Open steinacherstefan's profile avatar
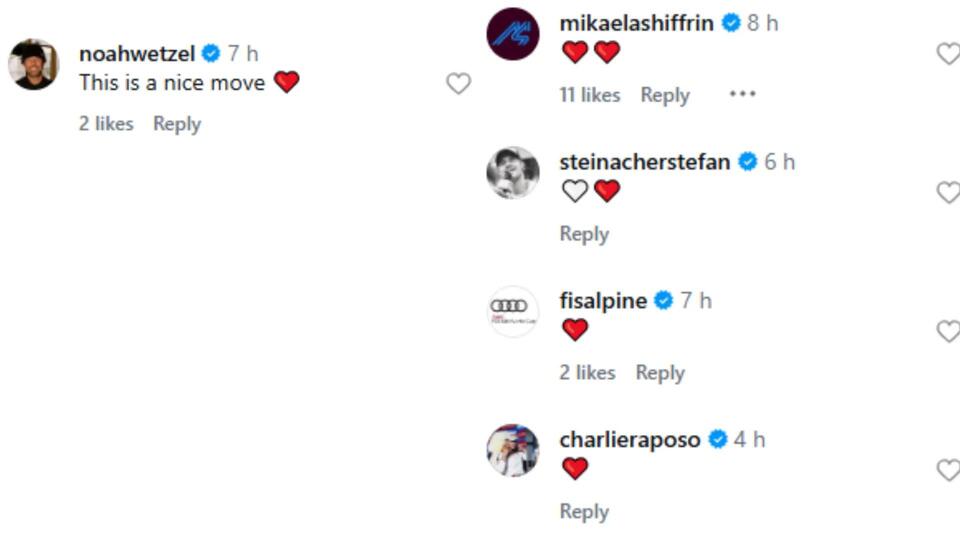 [x=513, y=173]
